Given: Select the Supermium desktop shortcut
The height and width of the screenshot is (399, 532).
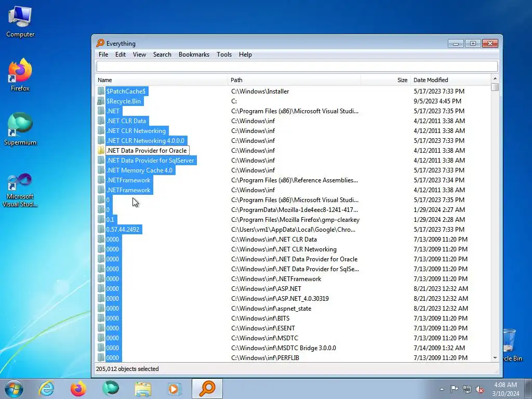Looking at the screenshot, I should 20,129.
